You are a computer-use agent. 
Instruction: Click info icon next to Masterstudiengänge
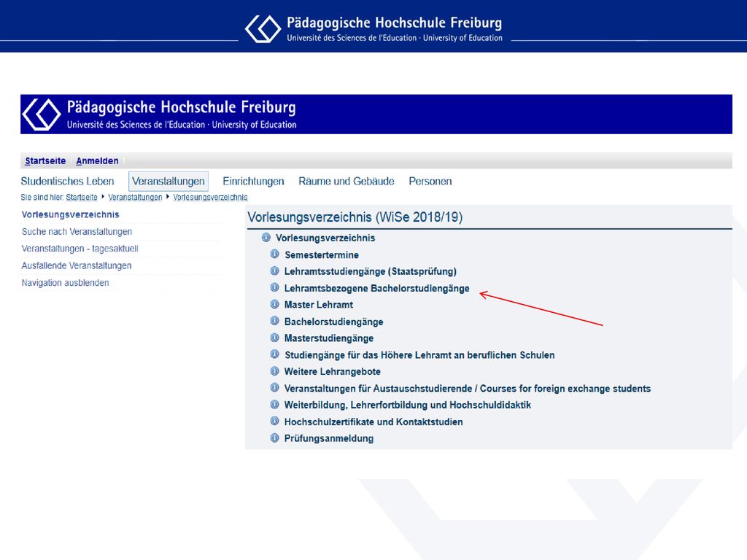click(x=275, y=337)
